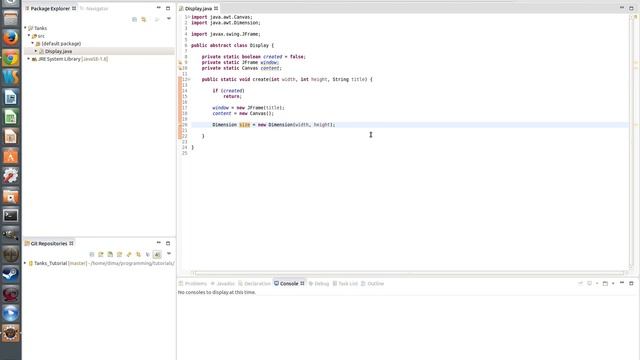Select the Tanks project label
Screen dimensions: 640x360
click(40, 28)
